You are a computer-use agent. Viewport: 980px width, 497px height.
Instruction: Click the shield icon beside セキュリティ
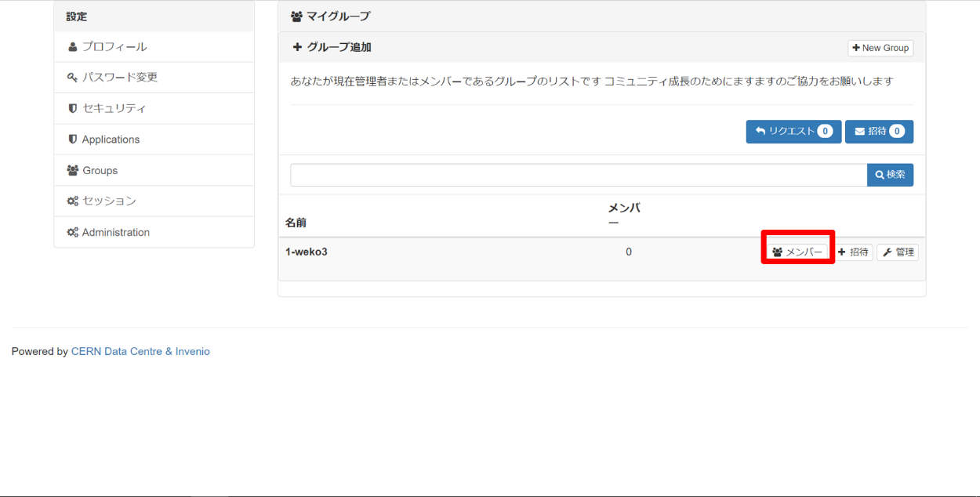73,108
